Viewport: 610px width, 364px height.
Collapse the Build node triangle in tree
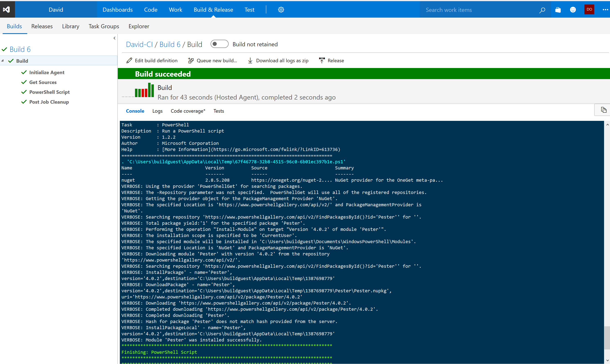(2, 61)
